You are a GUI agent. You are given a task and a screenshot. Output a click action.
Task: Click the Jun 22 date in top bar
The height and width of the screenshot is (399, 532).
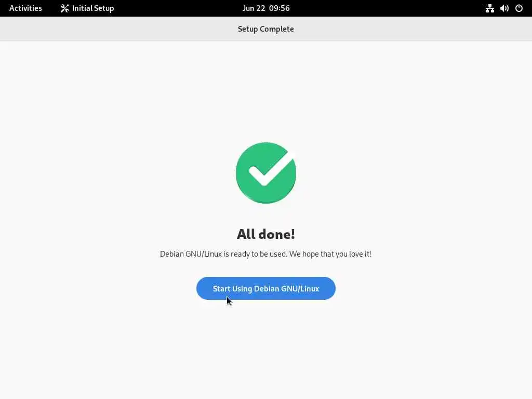254,8
